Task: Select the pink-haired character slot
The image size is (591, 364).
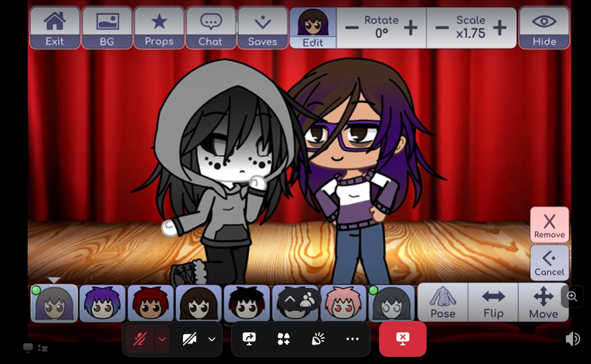Action: click(x=343, y=303)
